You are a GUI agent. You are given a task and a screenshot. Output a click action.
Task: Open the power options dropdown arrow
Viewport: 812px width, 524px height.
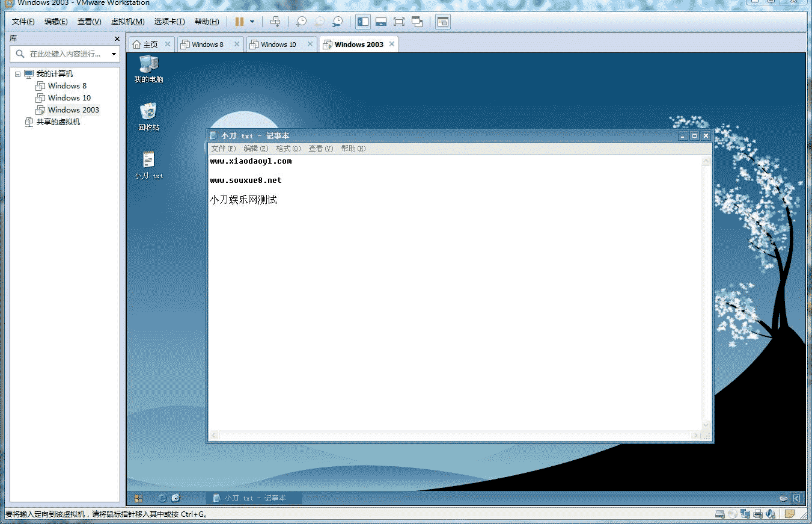(252, 22)
